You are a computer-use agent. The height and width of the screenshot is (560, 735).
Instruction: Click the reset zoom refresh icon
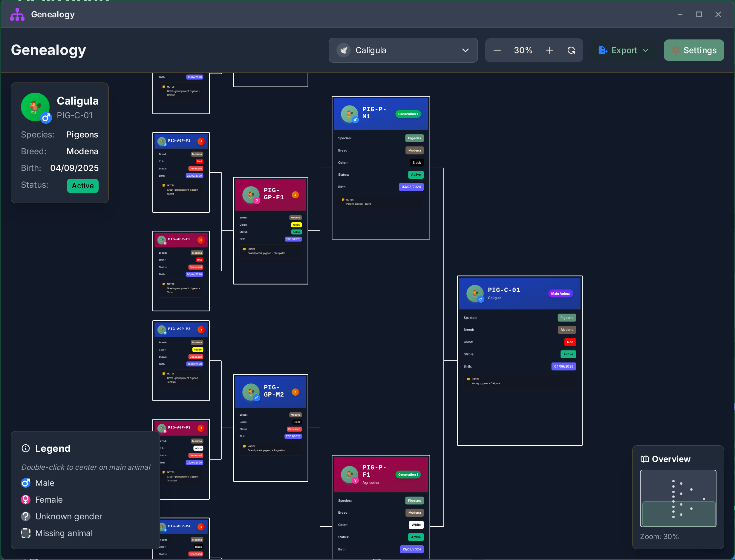coord(571,50)
